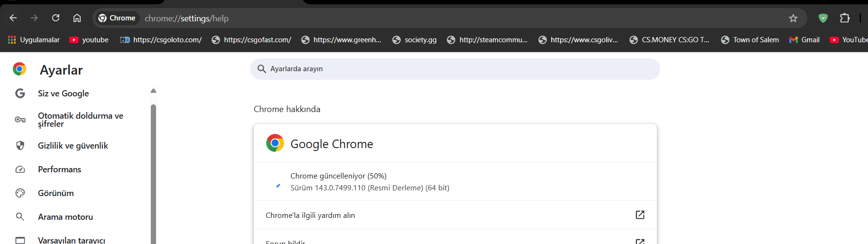Open the youtube bookmark
868x244 pixels.
[89, 40]
